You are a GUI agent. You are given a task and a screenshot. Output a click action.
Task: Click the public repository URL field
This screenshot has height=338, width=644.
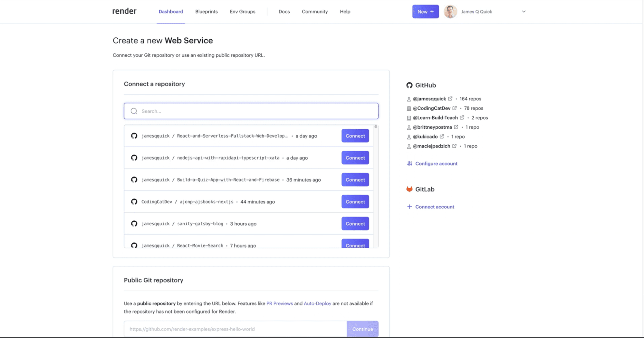pos(235,329)
